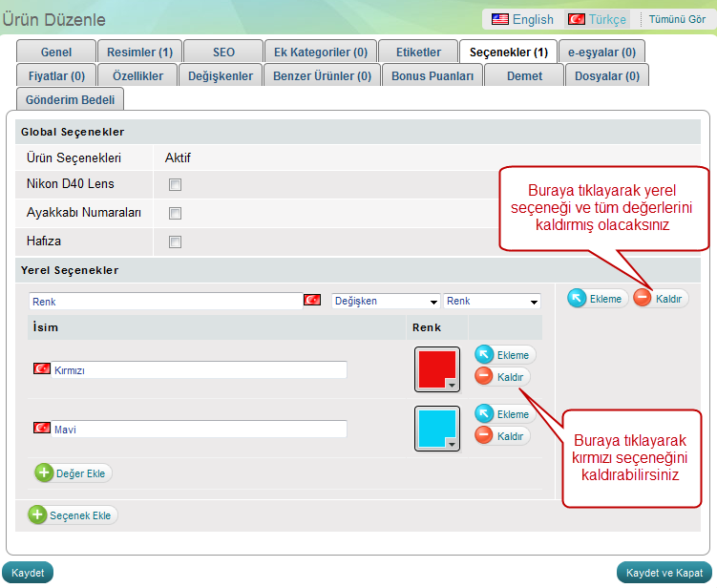
Task: Switch language to English
Action: click(x=522, y=19)
